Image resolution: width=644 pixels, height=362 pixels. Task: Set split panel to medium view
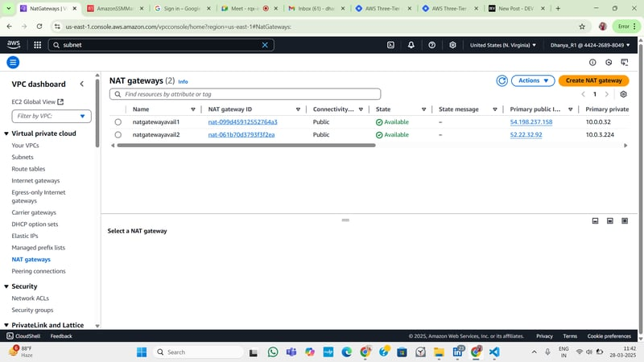[x=610, y=221]
